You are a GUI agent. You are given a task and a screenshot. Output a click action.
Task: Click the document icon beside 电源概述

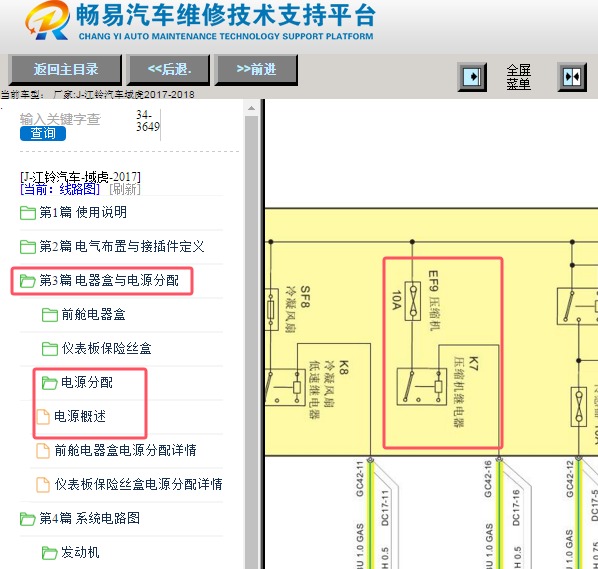(43, 417)
